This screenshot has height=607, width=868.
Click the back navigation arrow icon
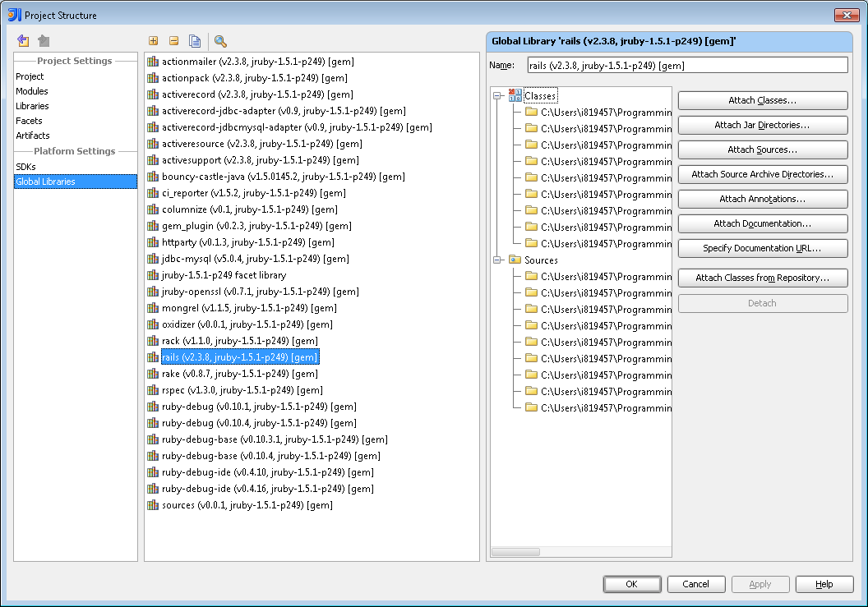pyautogui.click(x=22, y=40)
